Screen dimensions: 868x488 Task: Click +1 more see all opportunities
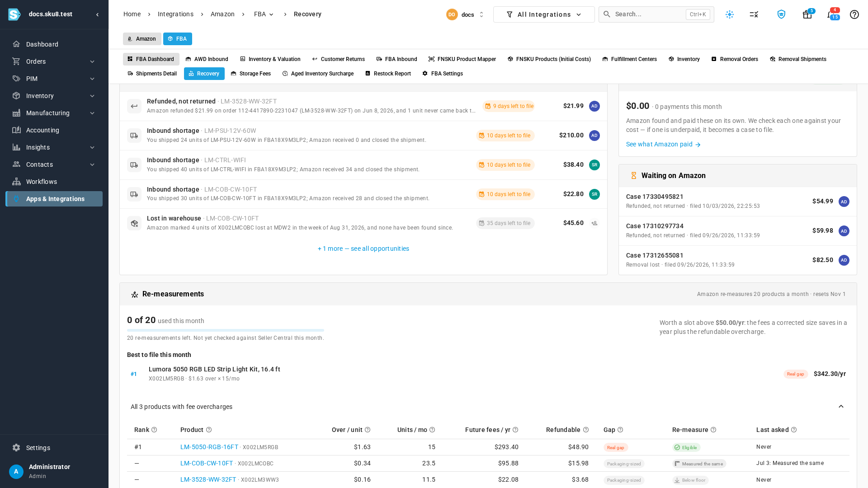(x=363, y=249)
